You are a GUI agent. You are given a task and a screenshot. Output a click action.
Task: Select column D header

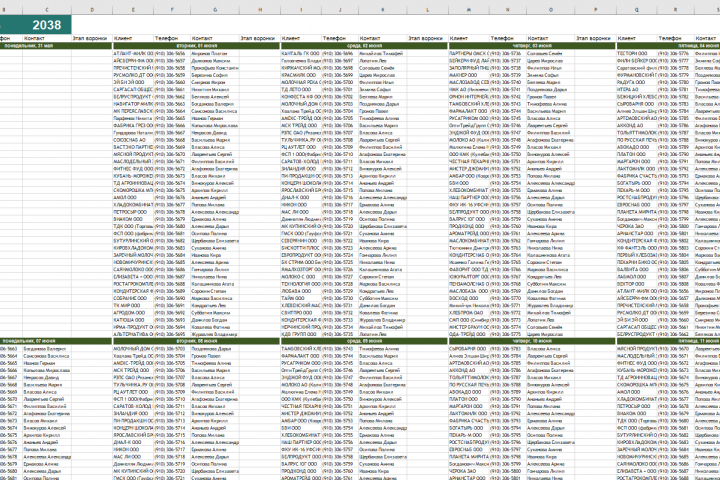coord(92,10)
